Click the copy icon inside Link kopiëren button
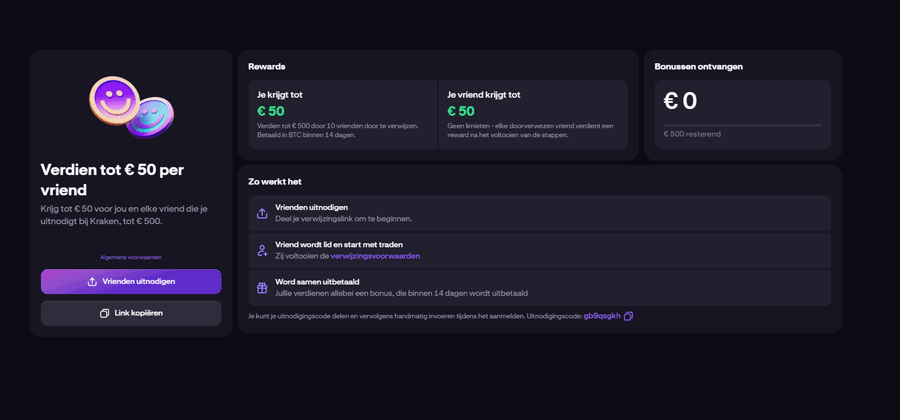Image resolution: width=900 pixels, height=420 pixels. pos(104,313)
